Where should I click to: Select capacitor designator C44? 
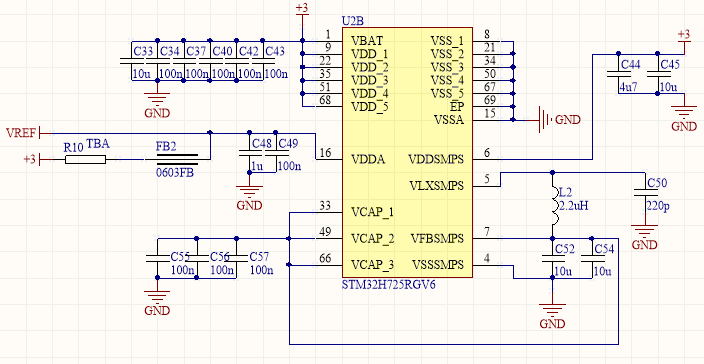pyautogui.click(x=630, y=65)
